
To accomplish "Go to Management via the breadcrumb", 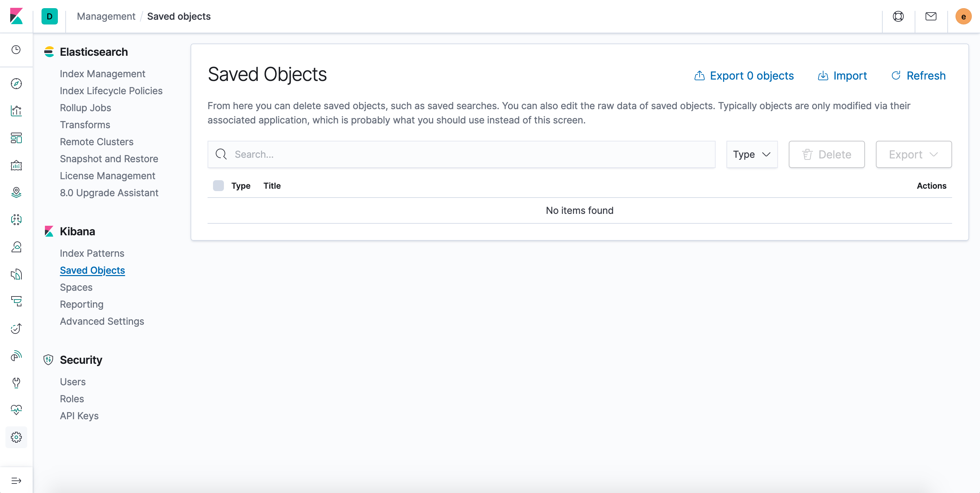I will (x=106, y=16).
